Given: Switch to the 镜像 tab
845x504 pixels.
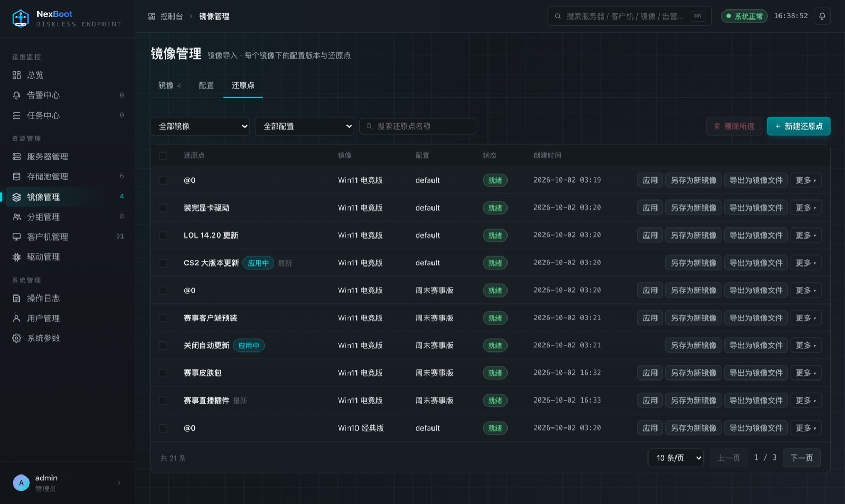Looking at the screenshot, I should 170,85.
